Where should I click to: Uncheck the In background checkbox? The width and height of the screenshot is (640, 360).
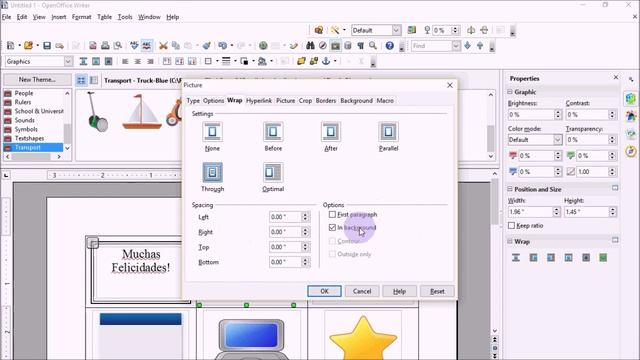coord(332,227)
